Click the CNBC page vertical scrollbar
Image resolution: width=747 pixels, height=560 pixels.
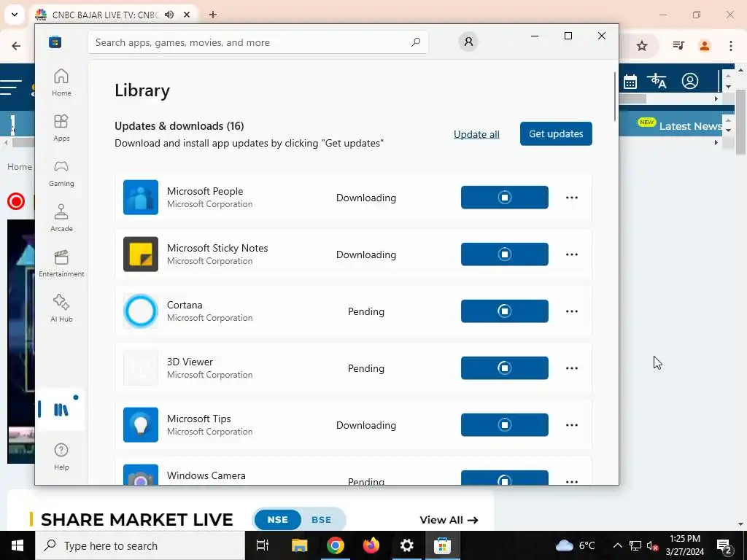[x=741, y=122]
